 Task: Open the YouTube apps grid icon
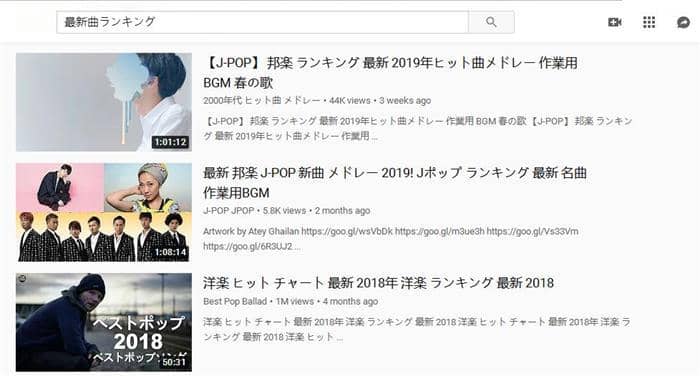(649, 22)
